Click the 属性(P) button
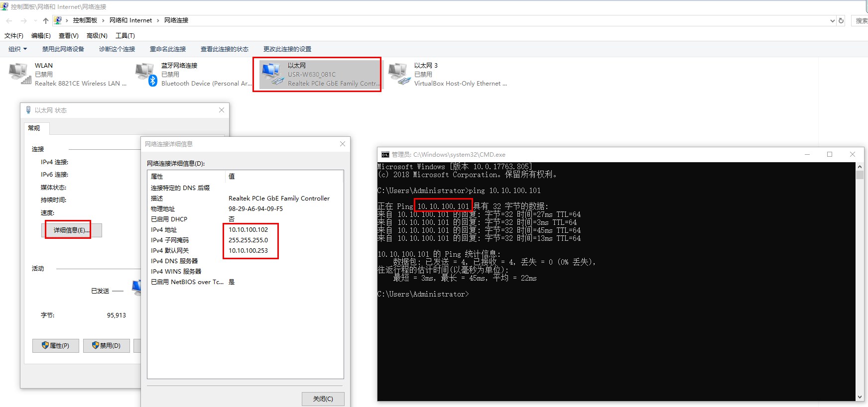Viewport: 868px width, 407px height. (56, 346)
